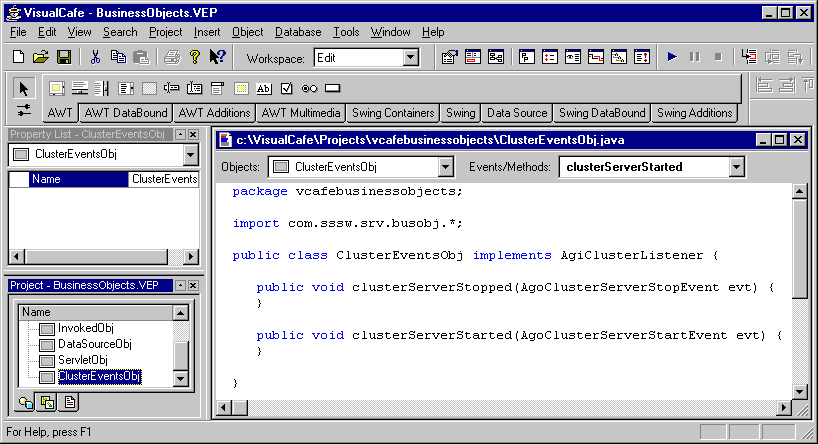Screen dimensions: 818x444
Task: Open the Insert menu
Action: click(x=207, y=32)
